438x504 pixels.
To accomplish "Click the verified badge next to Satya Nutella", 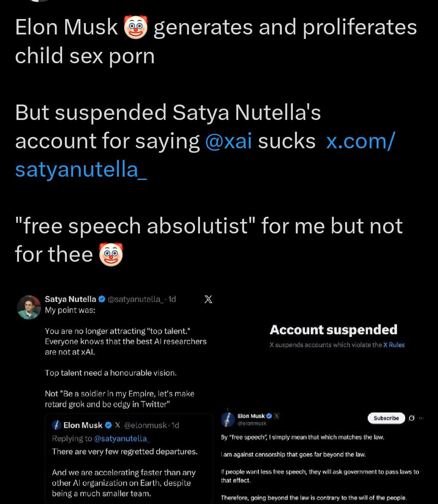I will (102, 299).
